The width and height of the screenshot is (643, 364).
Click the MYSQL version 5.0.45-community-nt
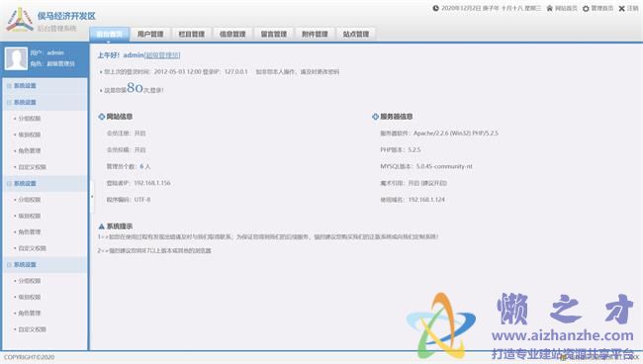tap(444, 166)
